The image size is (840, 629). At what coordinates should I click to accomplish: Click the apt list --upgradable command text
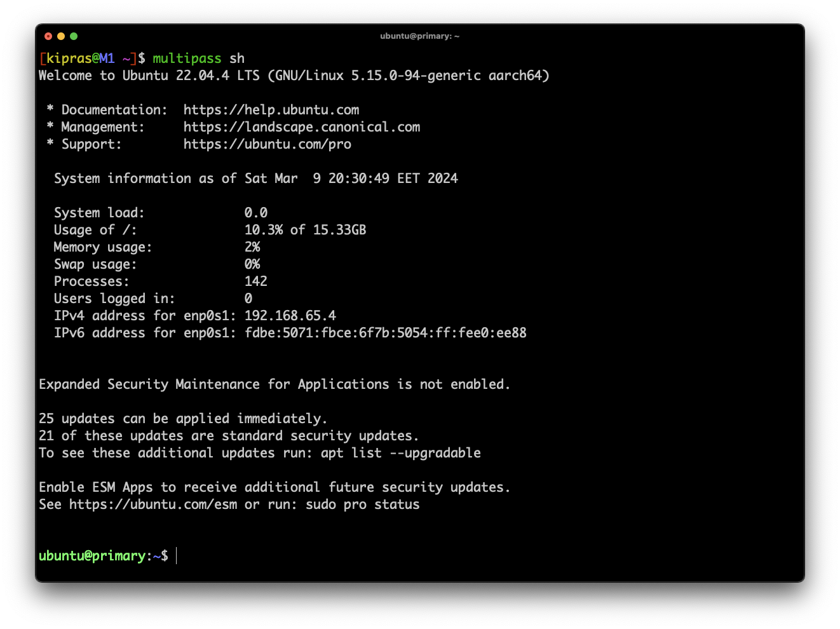[x=401, y=453]
